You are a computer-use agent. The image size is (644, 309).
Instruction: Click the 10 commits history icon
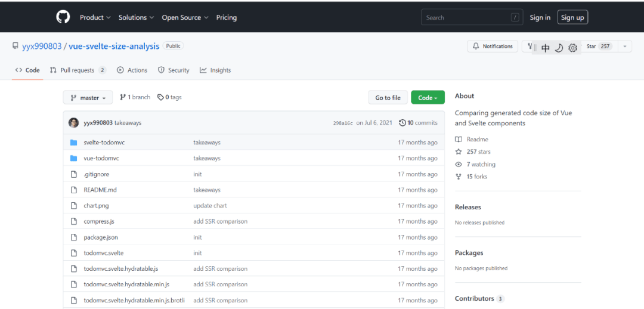402,123
